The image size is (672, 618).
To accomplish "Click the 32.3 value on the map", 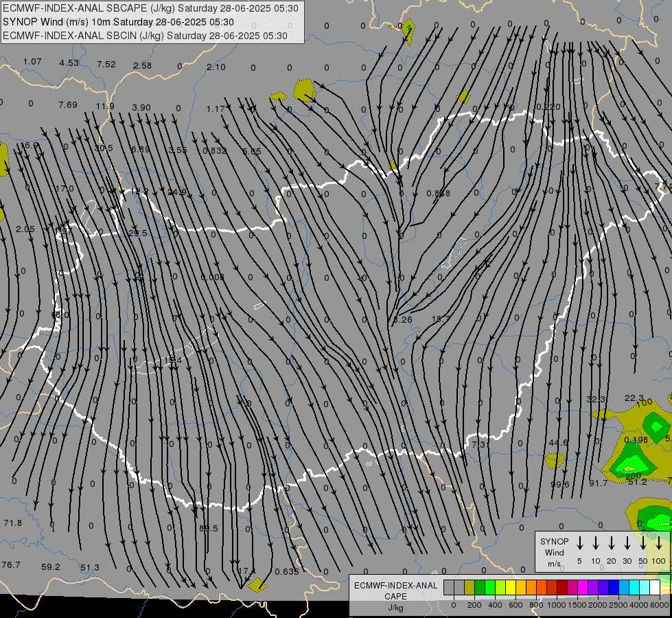I will (x=596, y=399).
